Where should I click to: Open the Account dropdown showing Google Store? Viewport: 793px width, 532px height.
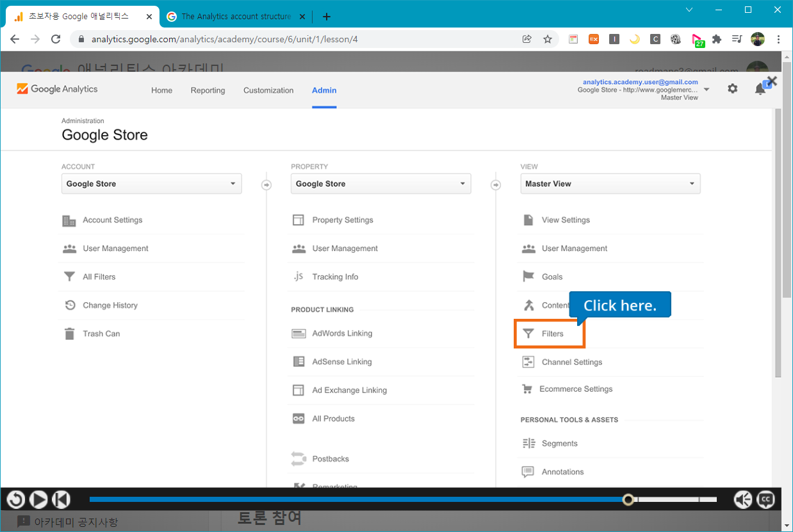pos(152,184)
